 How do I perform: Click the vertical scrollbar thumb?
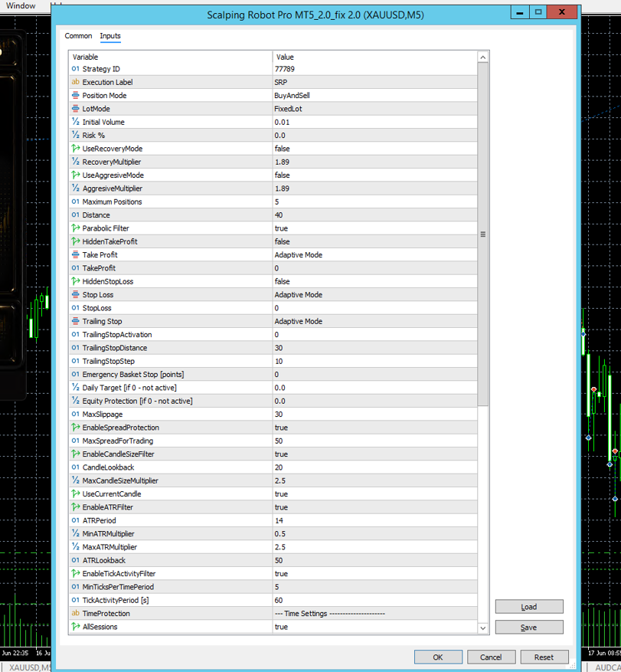click(483, 234)
